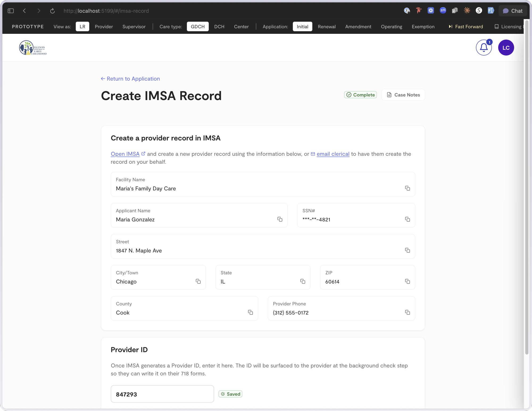Viewport: 532px width, 411px height.
Task: Click the "Maria's Family Day Care" value
Action: (x=146, y=188)
